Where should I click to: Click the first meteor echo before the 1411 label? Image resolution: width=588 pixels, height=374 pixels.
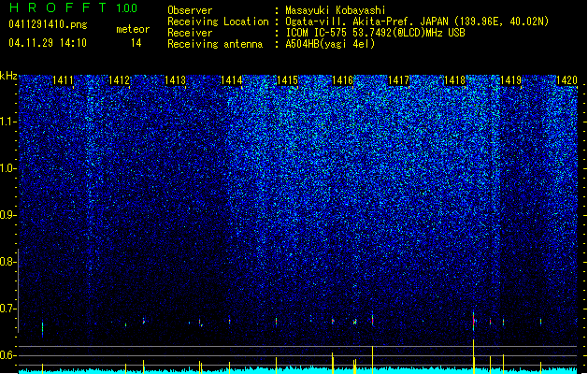[42, 329]
